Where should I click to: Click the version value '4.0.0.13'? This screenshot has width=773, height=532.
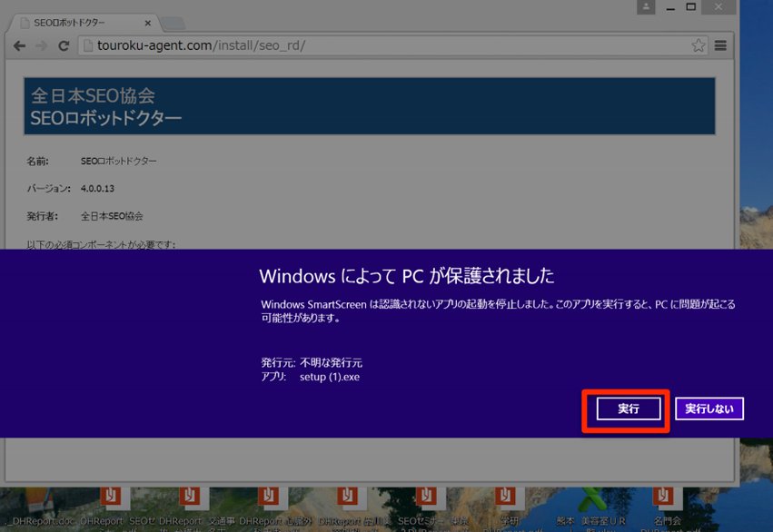[x=97, y=189]
